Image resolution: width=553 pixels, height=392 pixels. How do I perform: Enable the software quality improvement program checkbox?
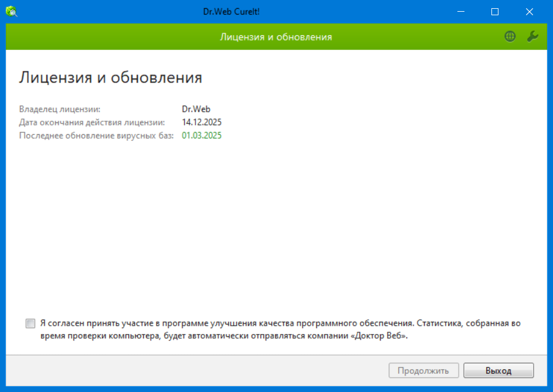click(30, 323)
